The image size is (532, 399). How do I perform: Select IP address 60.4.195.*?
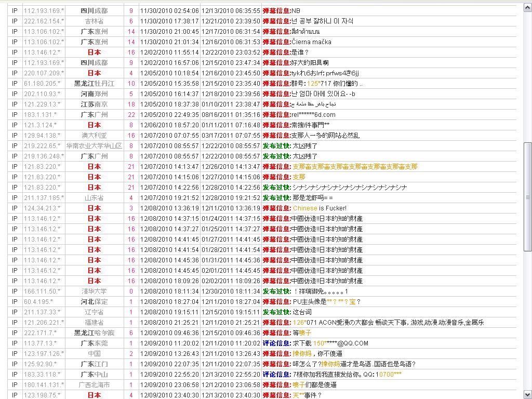pos(38,302)
